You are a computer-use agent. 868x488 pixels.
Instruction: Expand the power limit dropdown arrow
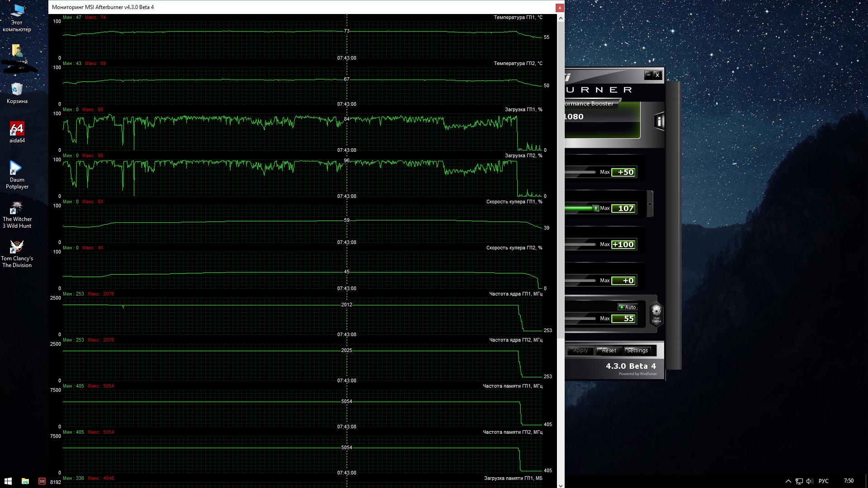tap(650, 204)
